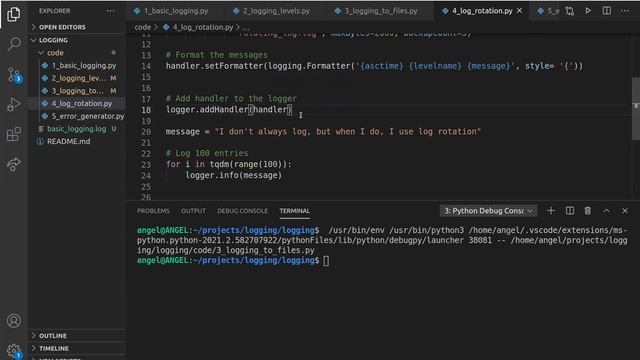Click comment '# Log 100 entries'
Image resolution: width=640 pixels, height=360 pixels.
[x=207, y=153]
